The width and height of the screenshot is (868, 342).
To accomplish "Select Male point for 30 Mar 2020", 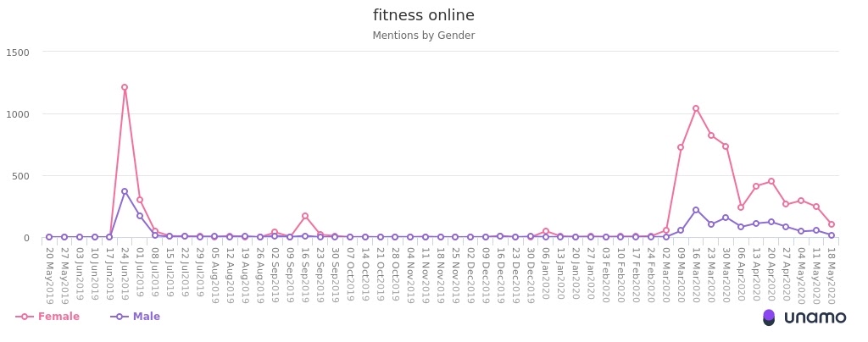I will 726,218.
